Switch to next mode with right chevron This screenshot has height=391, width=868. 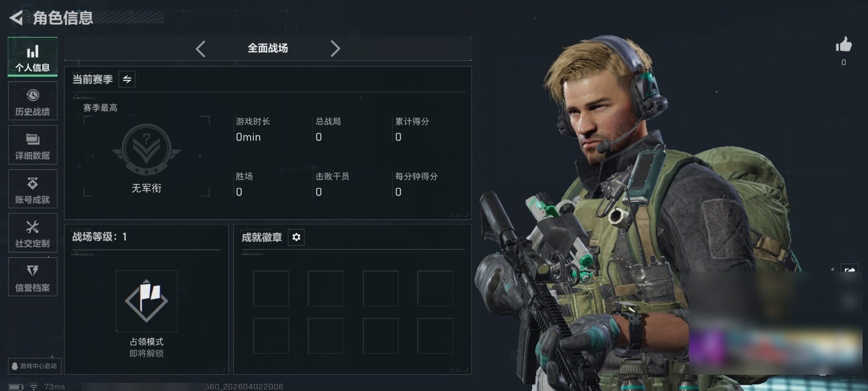[335, 49]
